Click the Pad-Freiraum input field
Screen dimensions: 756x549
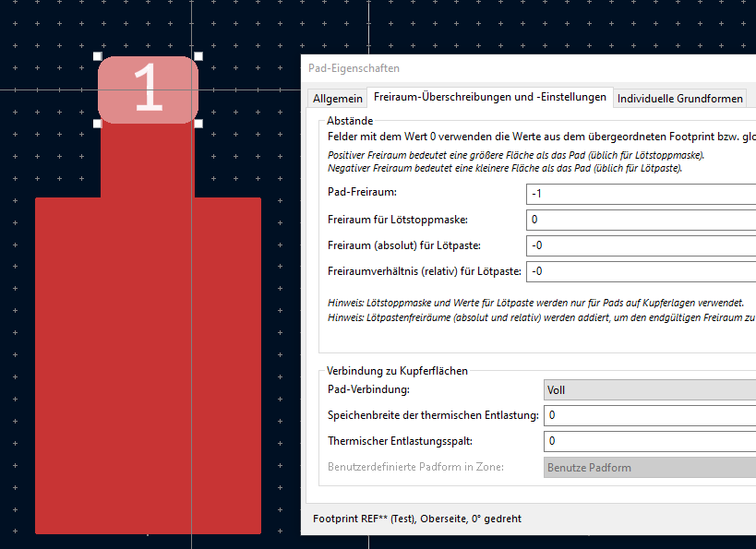642,194
